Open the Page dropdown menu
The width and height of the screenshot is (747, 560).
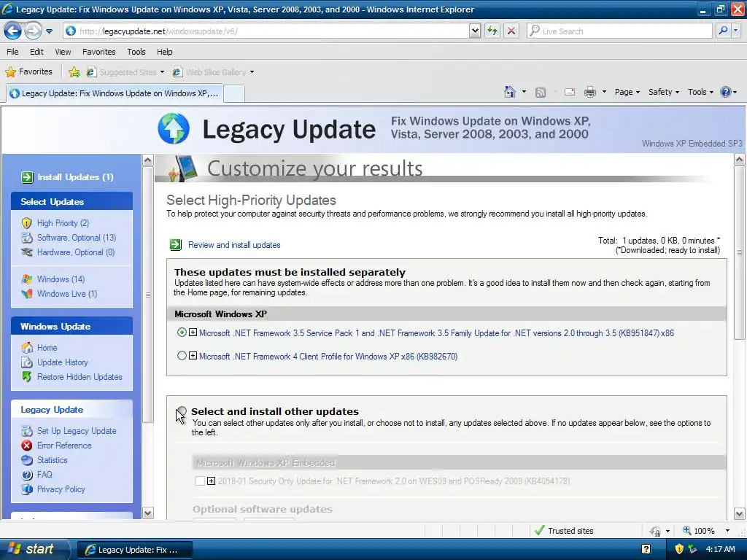627,92
